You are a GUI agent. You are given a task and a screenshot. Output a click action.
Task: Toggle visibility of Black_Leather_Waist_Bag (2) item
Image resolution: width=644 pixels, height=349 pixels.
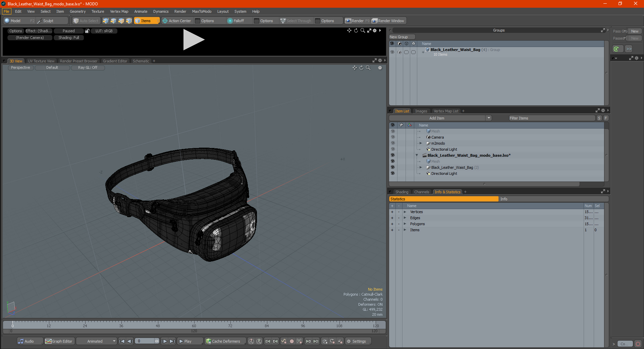(x=392, y=167)
